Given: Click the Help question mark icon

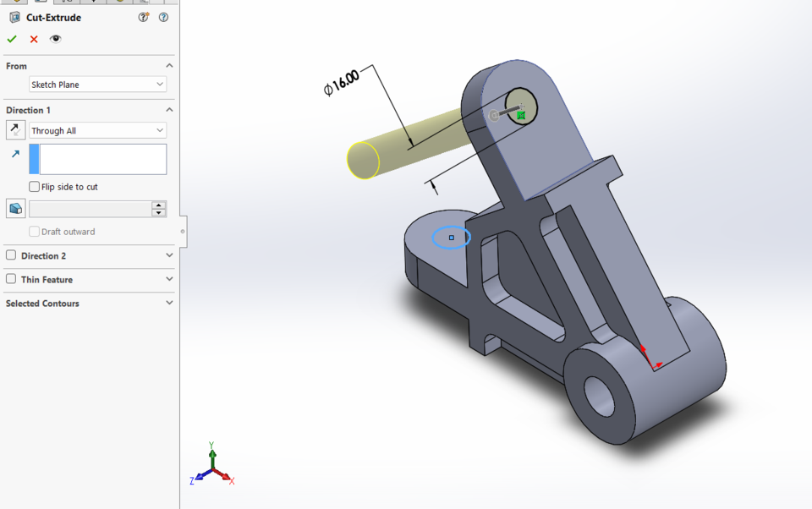Looking at the screenshot, I should coord(163,17).
